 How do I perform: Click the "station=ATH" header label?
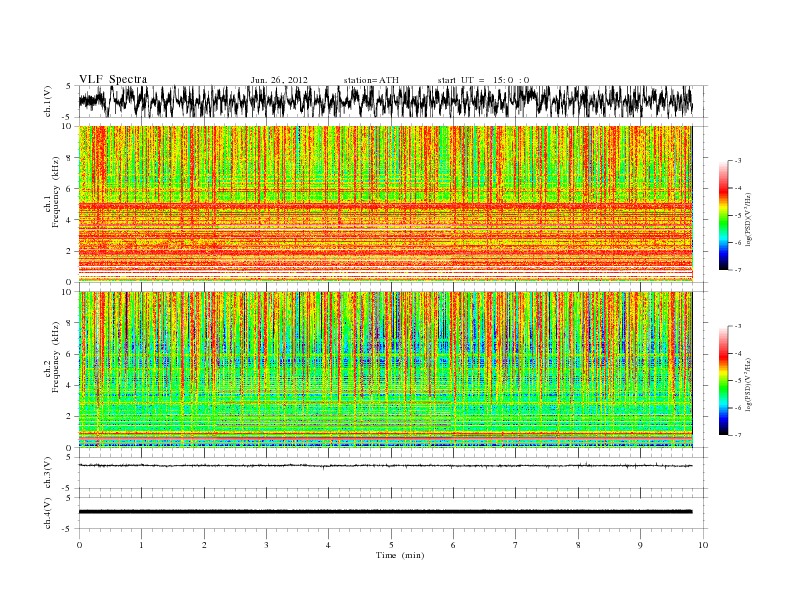coord(371,80)
